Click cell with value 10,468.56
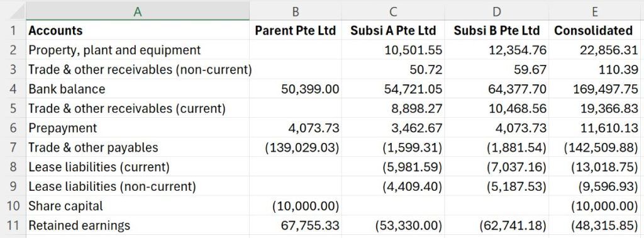Viewport: 644px width, 238px height. point(497,108)
